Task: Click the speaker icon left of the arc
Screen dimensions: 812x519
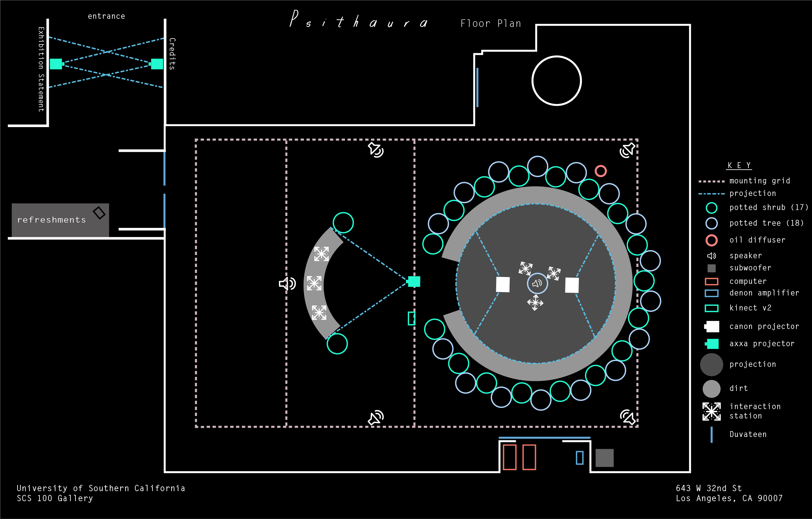Action: click(x=287, y=284)
